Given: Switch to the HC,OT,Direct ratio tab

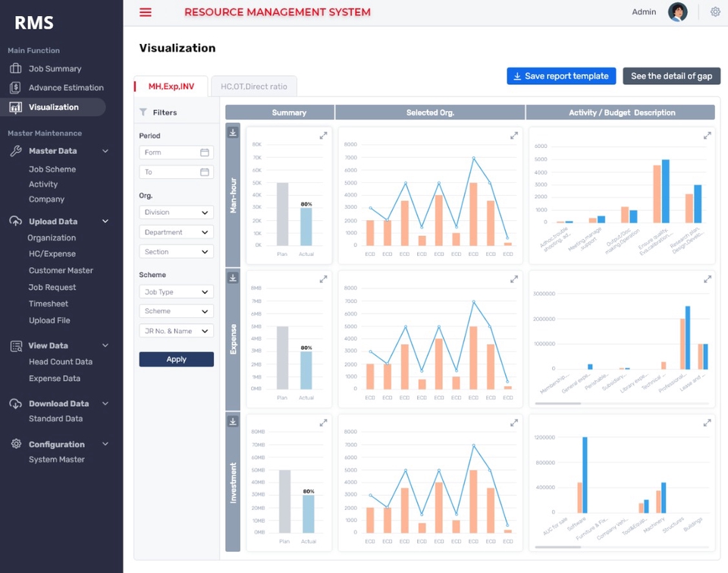Looking at the screenshot, I should (254, 87).
